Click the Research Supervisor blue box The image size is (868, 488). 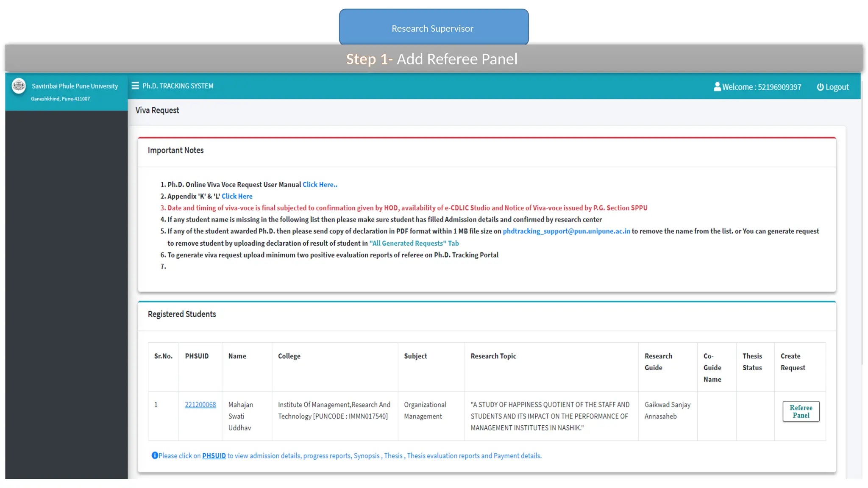pos(434,27)
